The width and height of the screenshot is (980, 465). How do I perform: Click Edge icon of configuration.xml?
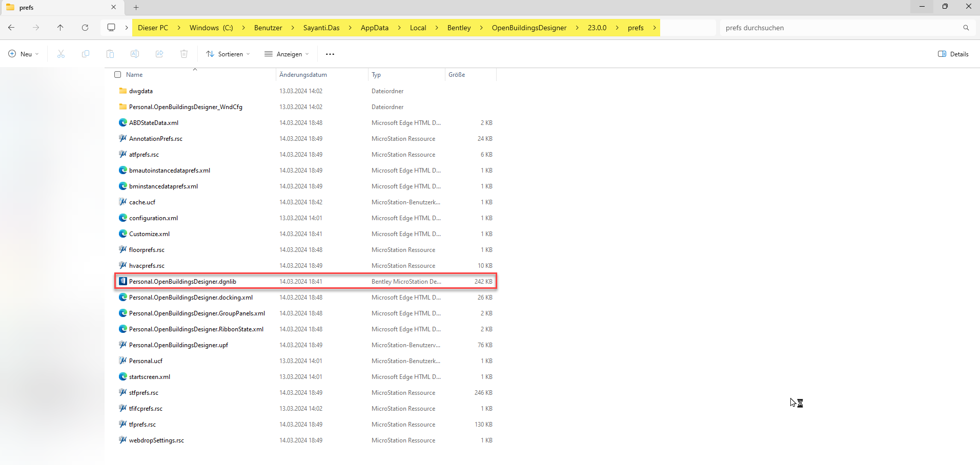point(123,218)
